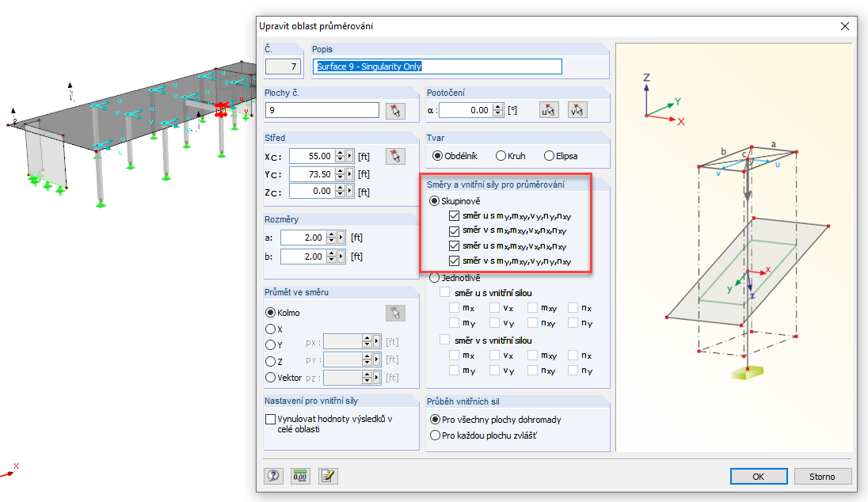Viewport: 868px width, 502px height.
Task: Open the comment edit notepad icon
Action: point(328,476)
